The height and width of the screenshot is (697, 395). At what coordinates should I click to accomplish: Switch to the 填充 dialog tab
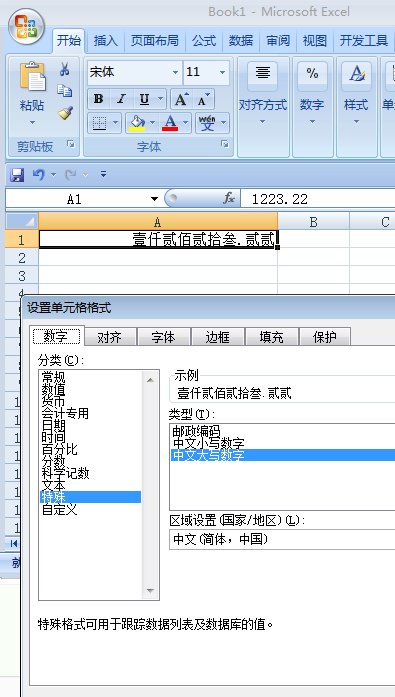pyautogui.click(x=271, y=337)
